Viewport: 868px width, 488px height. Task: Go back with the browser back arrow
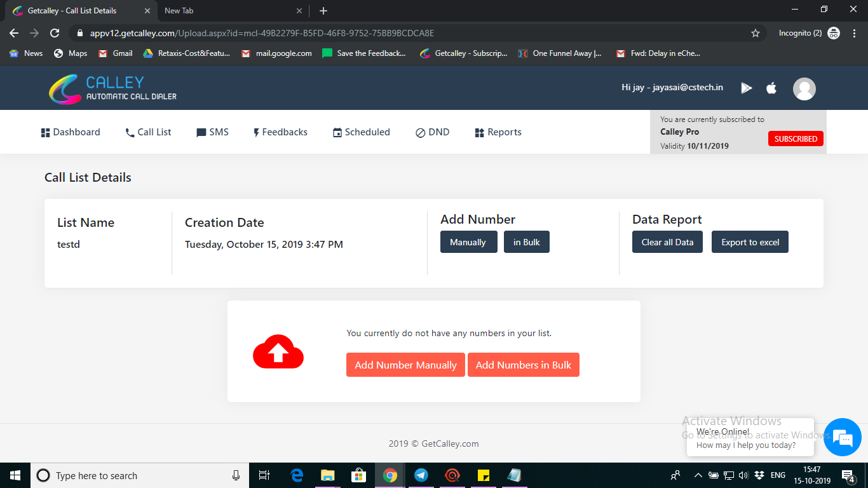click(14, 33)
